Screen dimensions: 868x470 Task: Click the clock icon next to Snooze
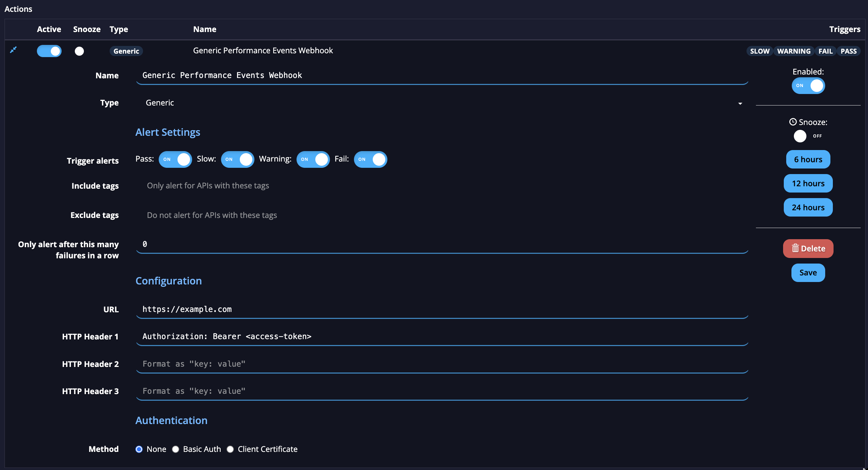[x=793, y=122]
